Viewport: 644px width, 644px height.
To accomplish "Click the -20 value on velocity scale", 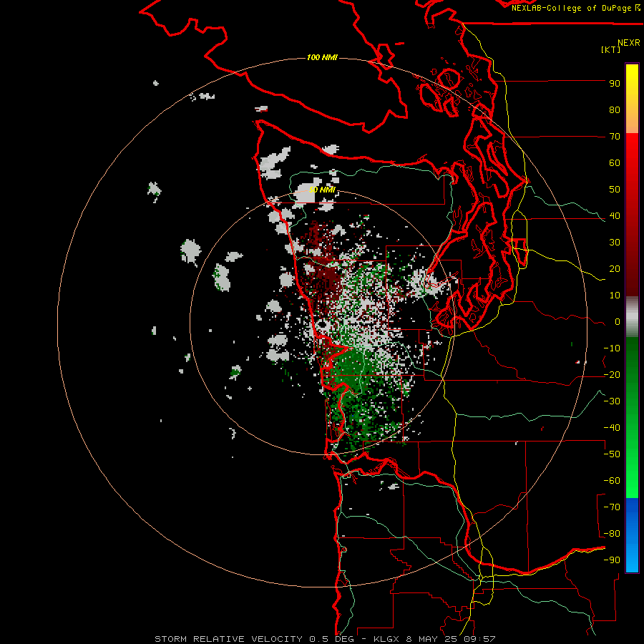I will click(612, 374).
